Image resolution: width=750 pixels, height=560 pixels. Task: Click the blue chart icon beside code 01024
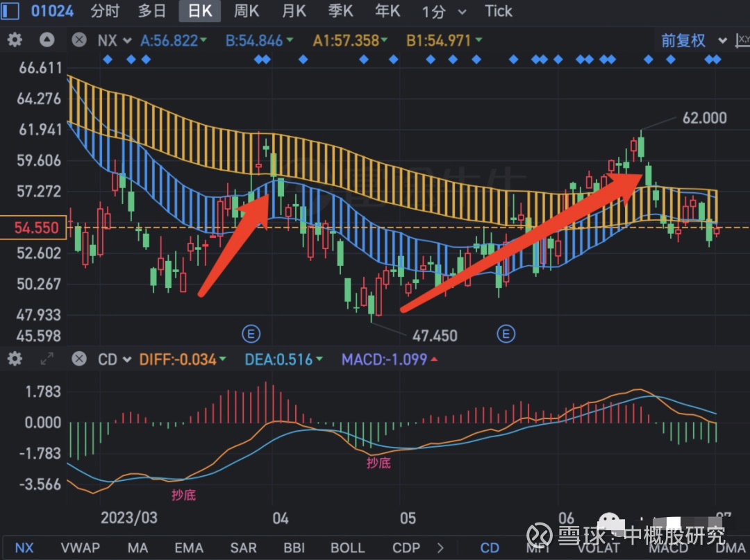click(x=9, y=10)
